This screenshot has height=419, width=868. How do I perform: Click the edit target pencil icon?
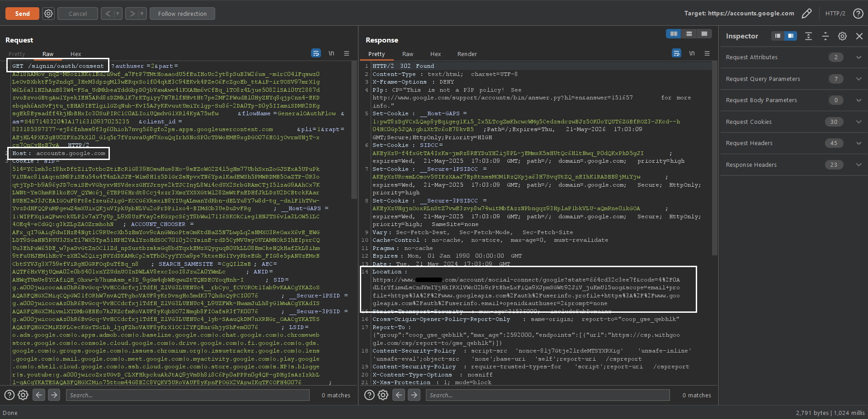(807, 14)
